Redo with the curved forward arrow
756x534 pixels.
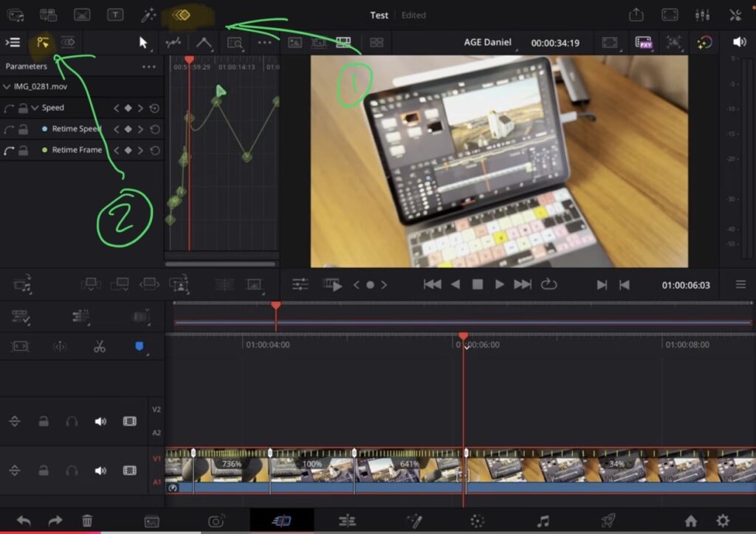click(55, 521)
